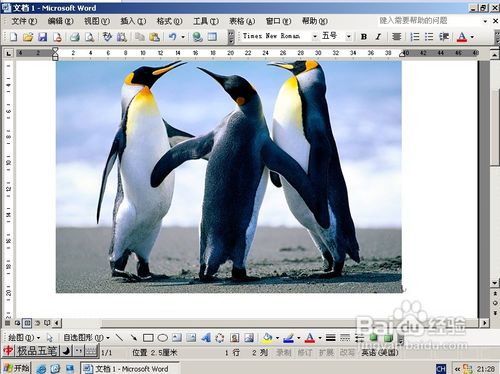
Task: Open the 视图 menu
Action: click(97, 21)
